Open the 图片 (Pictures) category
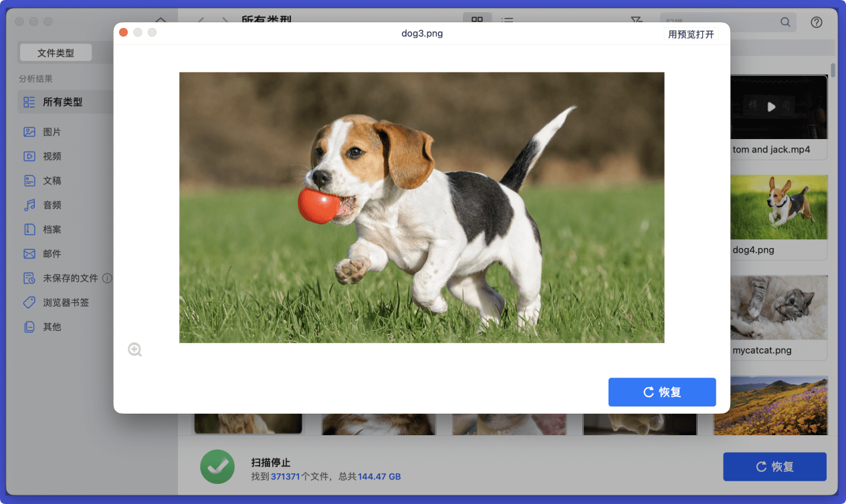 point(51,132)
